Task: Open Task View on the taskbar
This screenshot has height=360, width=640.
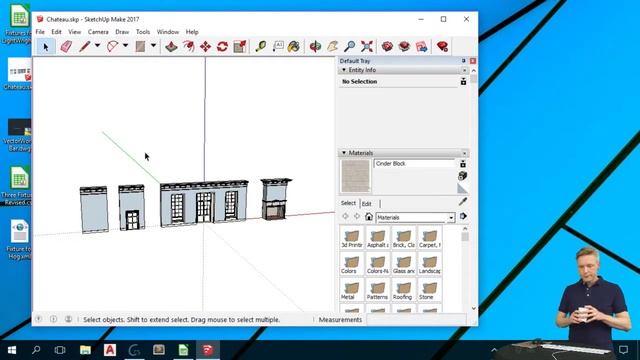Action: pyautogui.click(x=60, y=350)
